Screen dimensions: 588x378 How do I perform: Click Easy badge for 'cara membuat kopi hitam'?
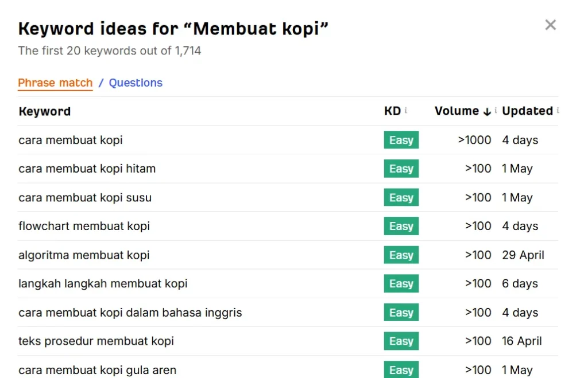(x=401, y=169)
